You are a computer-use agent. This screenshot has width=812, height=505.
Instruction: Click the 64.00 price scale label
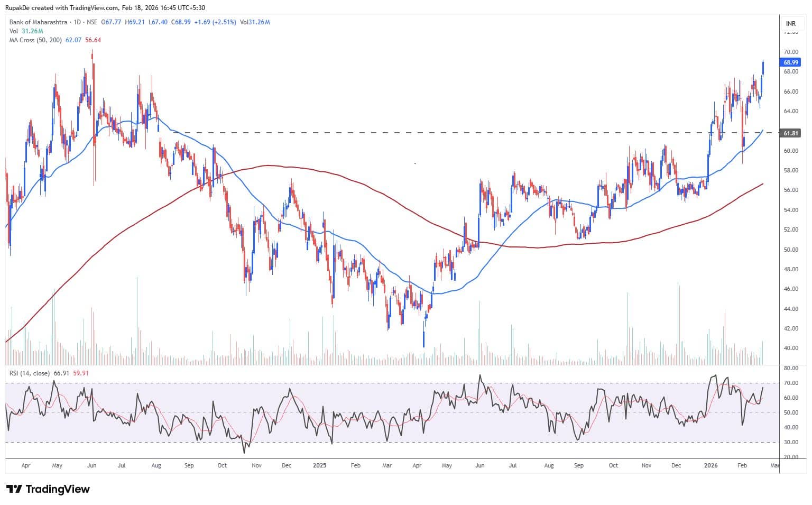[x=791, y=111]
